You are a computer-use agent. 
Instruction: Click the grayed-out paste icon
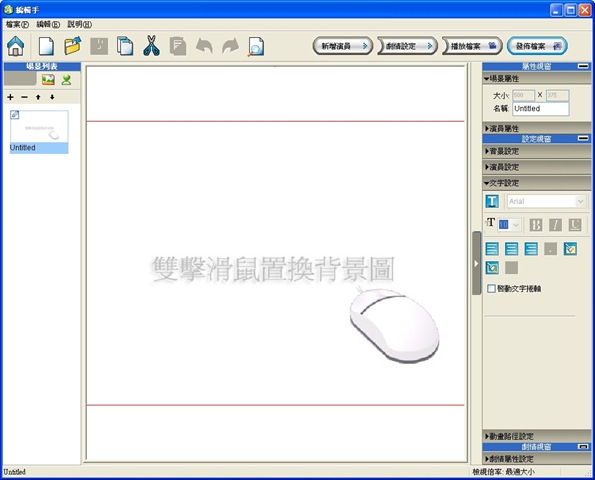178,46
